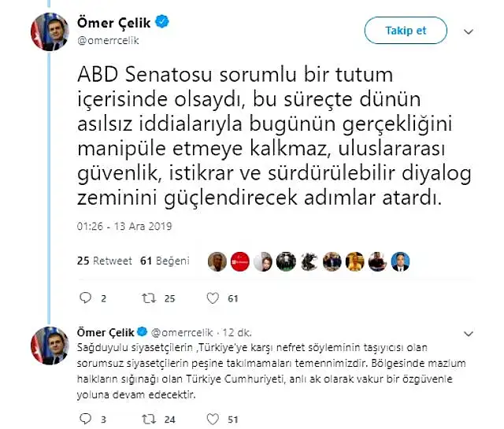Reply to the second tweet with 3 replies
Image resolution: width=504 pixels, height=429 pixels.
coord(86,419)
